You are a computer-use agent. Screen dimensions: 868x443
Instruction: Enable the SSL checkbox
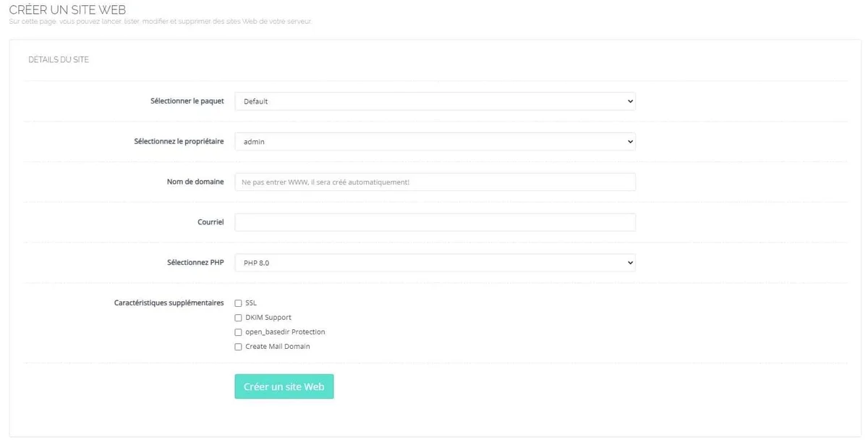tap(238, 303)
